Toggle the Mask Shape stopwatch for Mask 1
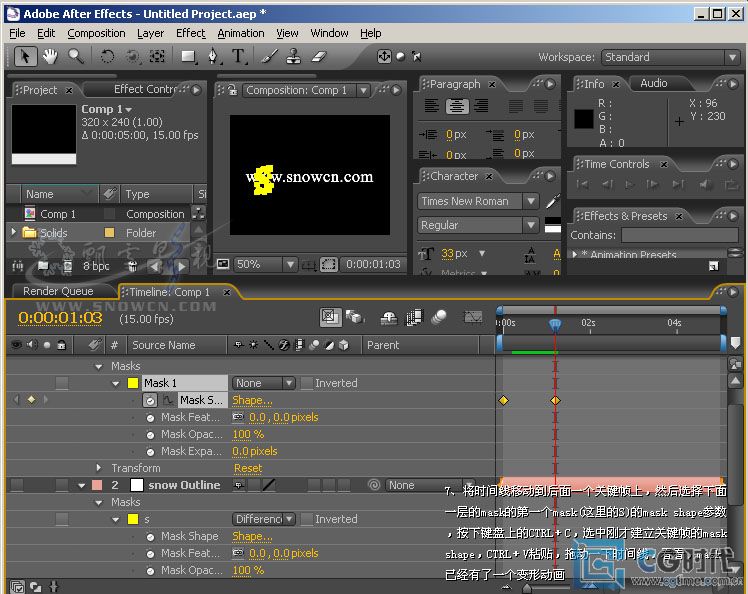The width and height of the screenshot is (748, 594). [150, 400]
